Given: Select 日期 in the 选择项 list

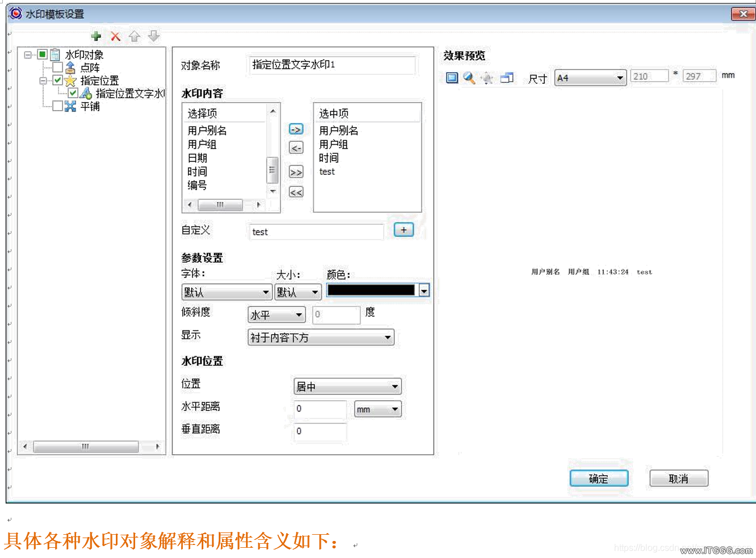Looking at the screenshot, I should [198, 158].
